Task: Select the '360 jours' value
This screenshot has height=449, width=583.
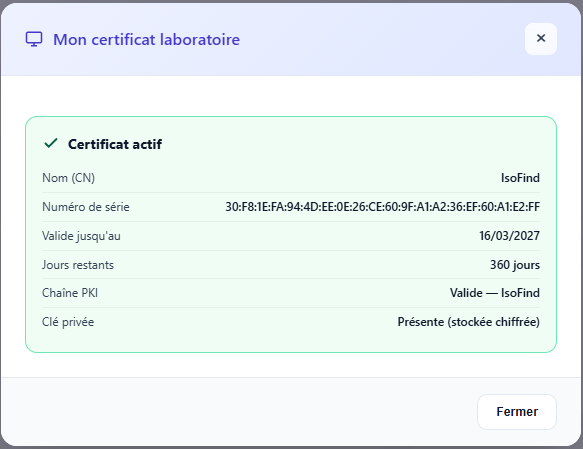Action: click(515, 265)
